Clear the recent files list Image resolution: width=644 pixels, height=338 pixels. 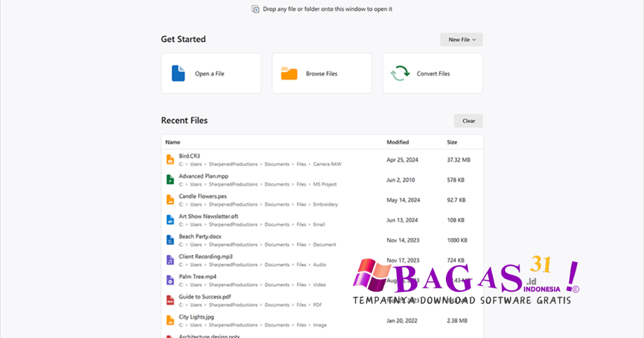pos(468,121)
